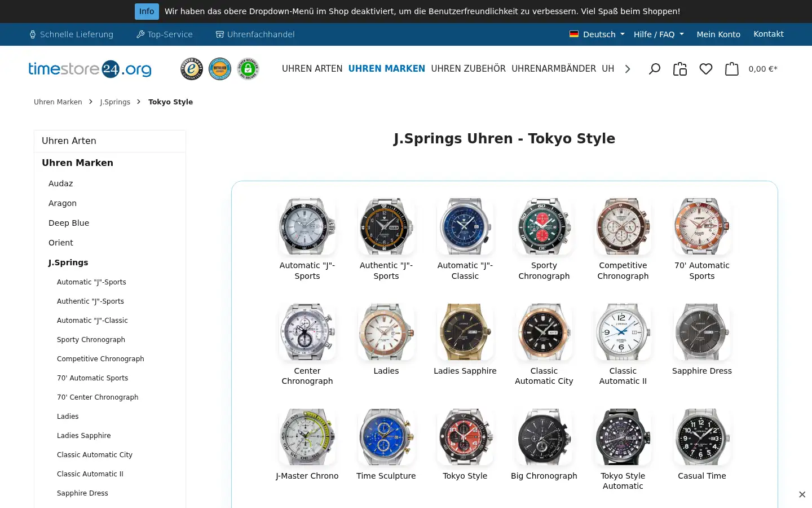This screenshot has height=508, width=812.
Task: Click Classic Automatic City watch thumbnail
Action: (544, 332)
